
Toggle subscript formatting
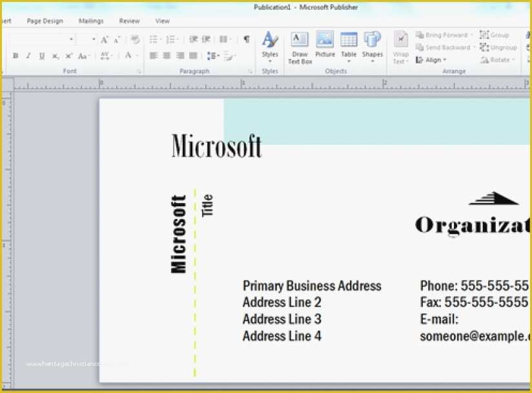56,56
